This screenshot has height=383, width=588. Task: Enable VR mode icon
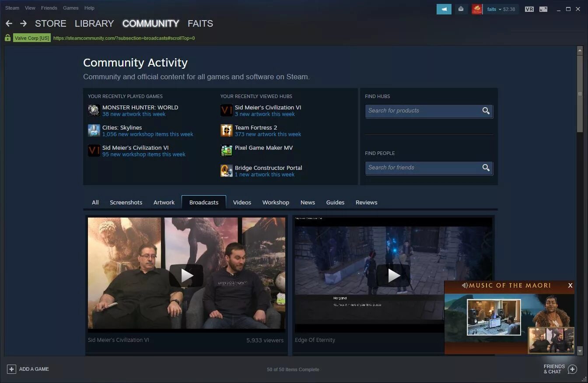[529, 9]
